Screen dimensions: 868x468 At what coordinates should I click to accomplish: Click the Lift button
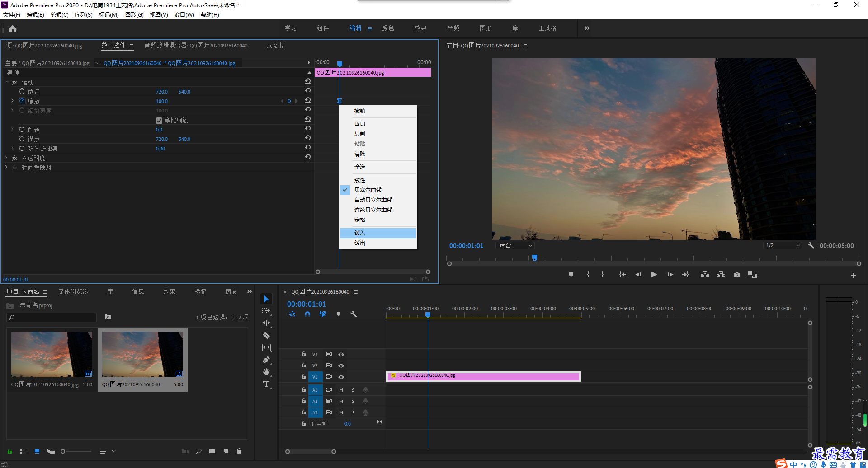tap(705, 275)
